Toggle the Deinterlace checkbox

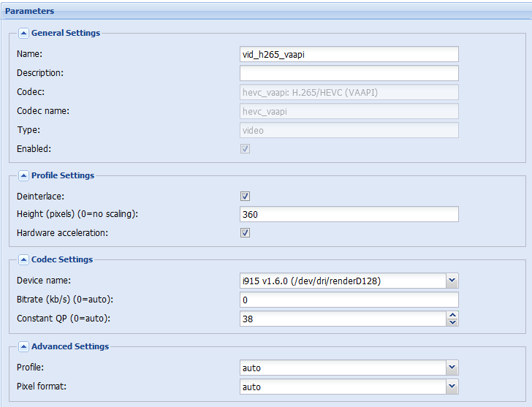click(245, 196)
